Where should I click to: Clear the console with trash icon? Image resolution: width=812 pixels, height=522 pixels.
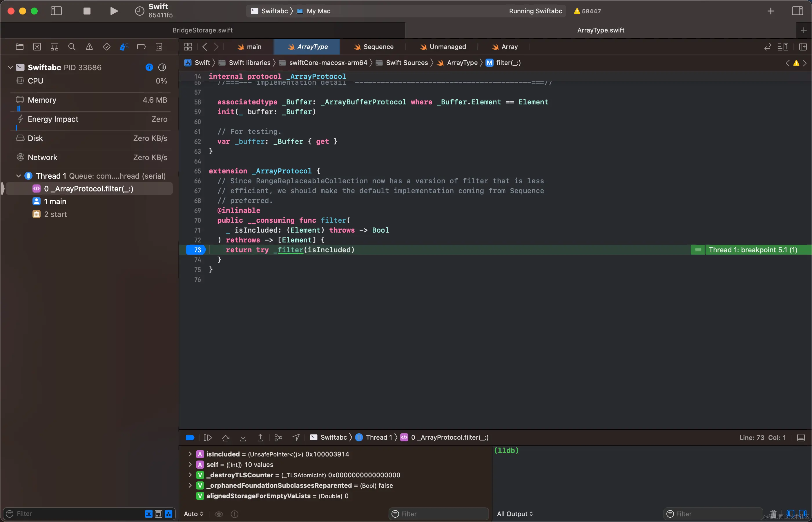(773, 514)
